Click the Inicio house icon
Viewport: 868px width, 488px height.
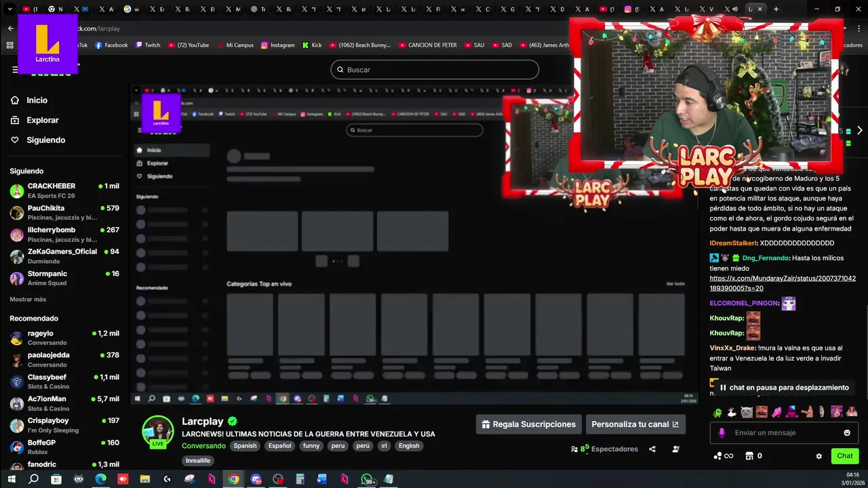point(15,100)
